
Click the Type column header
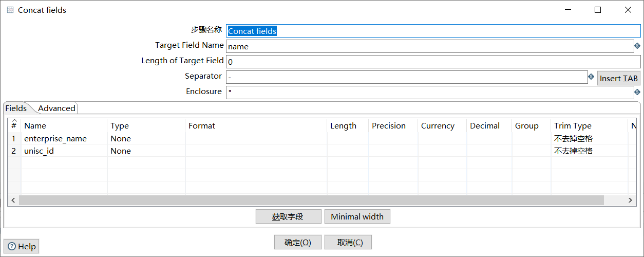(x=146, y=125)
